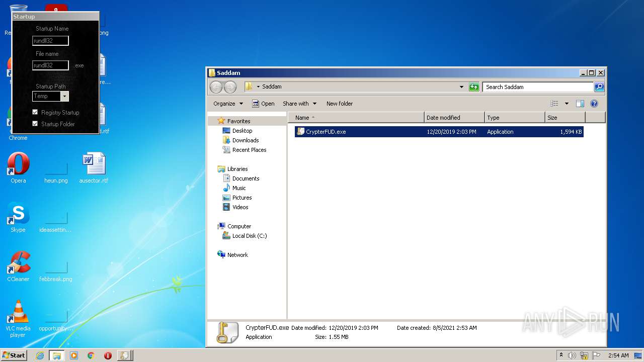Open the Startup Path dropdown

[64, 96]
